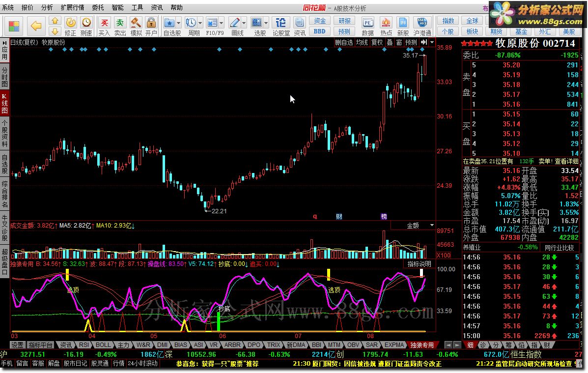Click the colorful home grid icon
The image size is (588, 373).
click(x=14, y=26)
